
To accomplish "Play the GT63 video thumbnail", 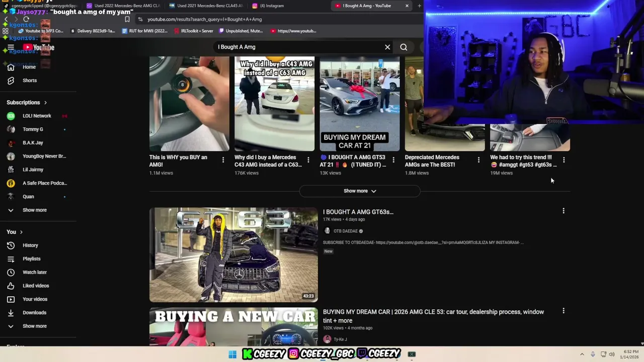I will point(233,254).
